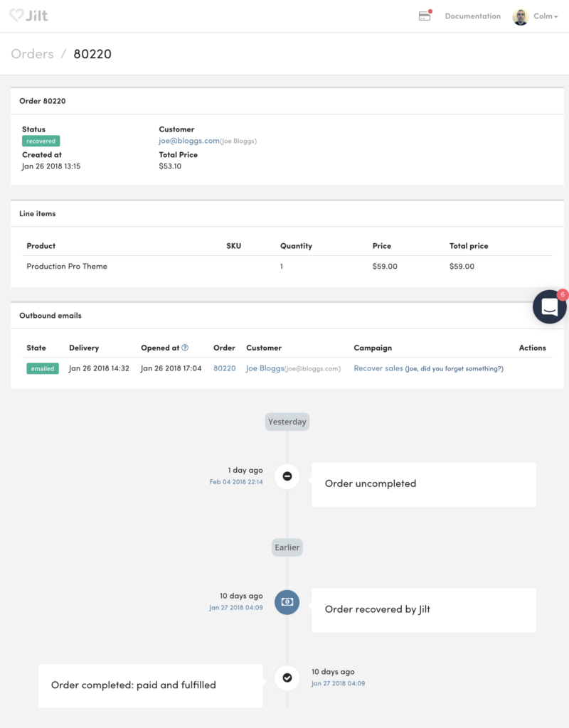Click the Created at Jan 26 2018 13:15 value
Screen dimensions: 569x728
51,166
